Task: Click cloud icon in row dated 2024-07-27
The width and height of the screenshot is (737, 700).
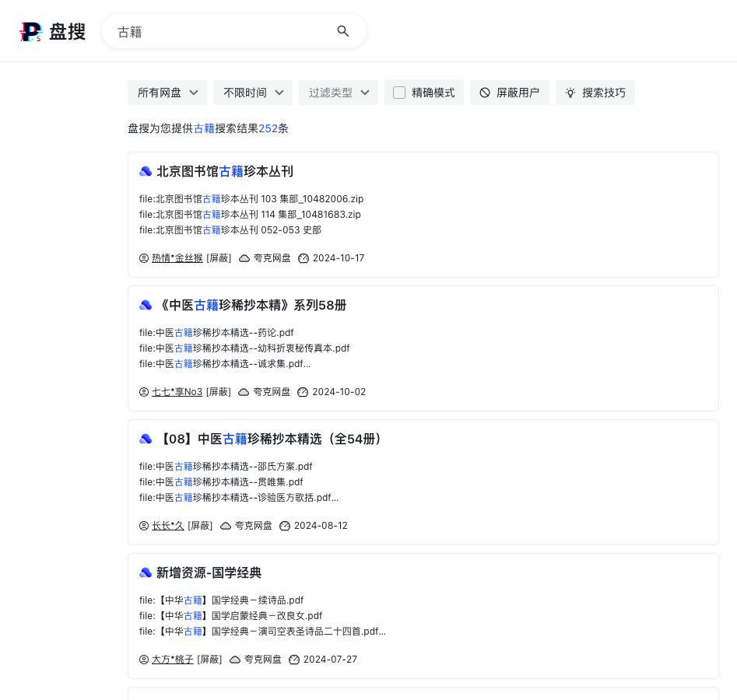Action: 235,660
